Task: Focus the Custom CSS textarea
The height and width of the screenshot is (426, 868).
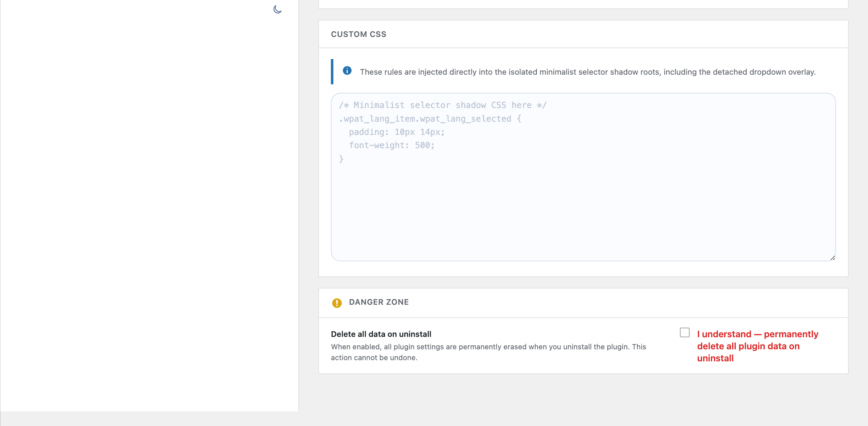Action: tap(583, 177)
